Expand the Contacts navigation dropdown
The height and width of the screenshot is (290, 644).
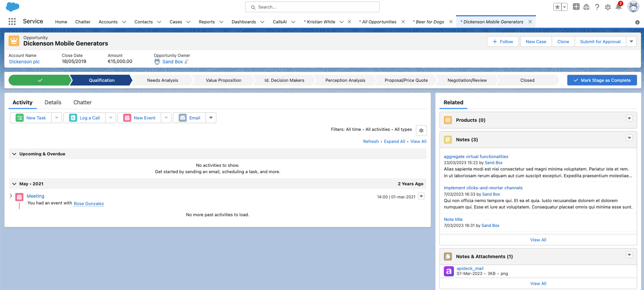[x=159, y=22]
